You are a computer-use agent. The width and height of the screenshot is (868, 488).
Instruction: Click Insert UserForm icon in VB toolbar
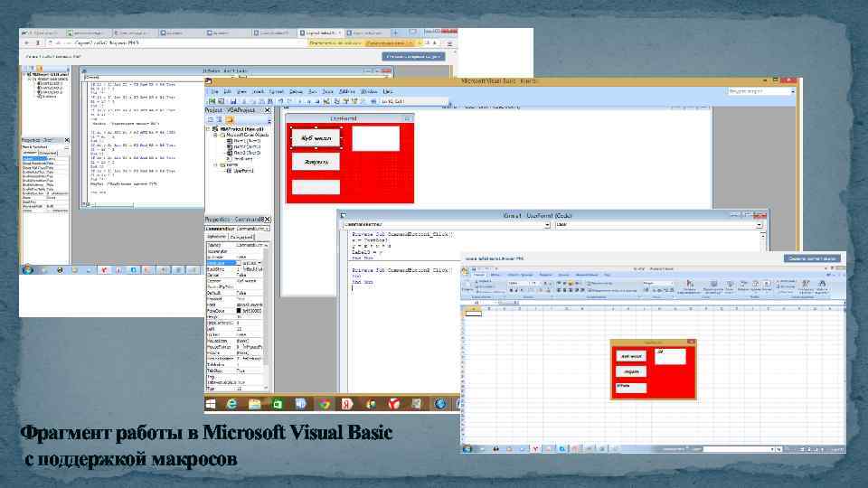pos(221,101)
